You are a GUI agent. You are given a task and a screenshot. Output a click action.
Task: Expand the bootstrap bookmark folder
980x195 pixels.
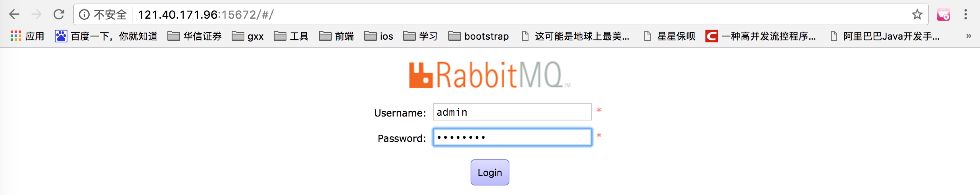coord(478,36)
